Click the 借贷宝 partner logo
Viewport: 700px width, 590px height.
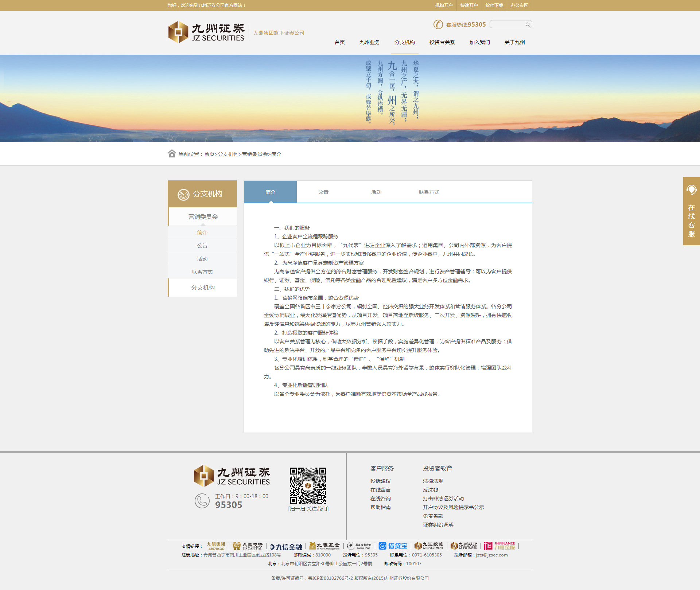[393, 546]
